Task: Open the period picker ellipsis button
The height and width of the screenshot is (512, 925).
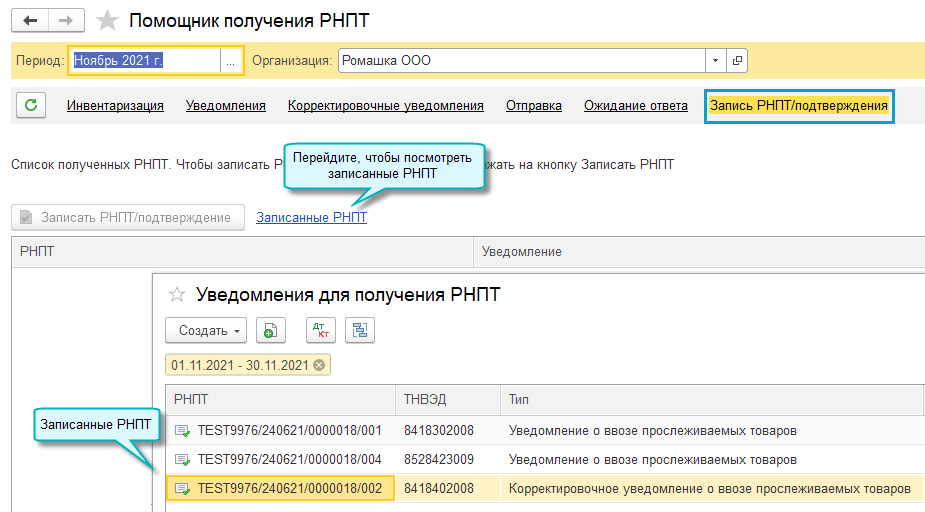Action: pyautogui.click(x=231, y=61)
